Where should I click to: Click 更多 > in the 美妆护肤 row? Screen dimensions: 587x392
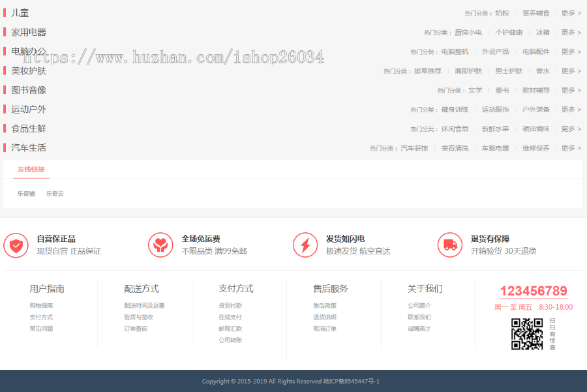571,70
